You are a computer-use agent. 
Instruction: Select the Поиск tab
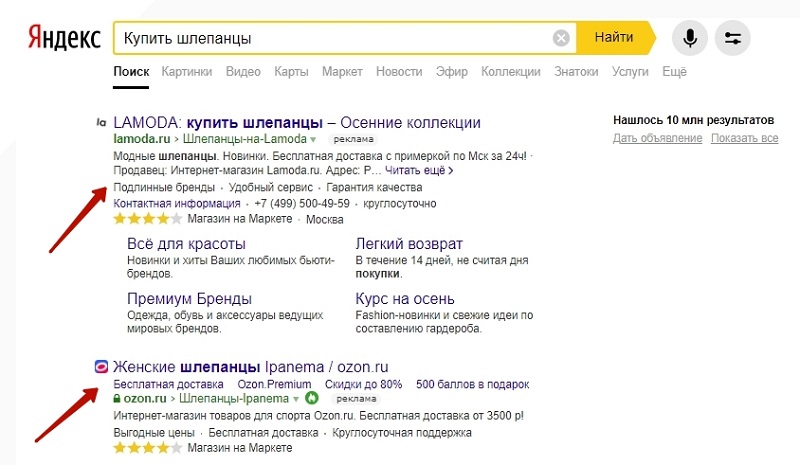pos(131,72)
